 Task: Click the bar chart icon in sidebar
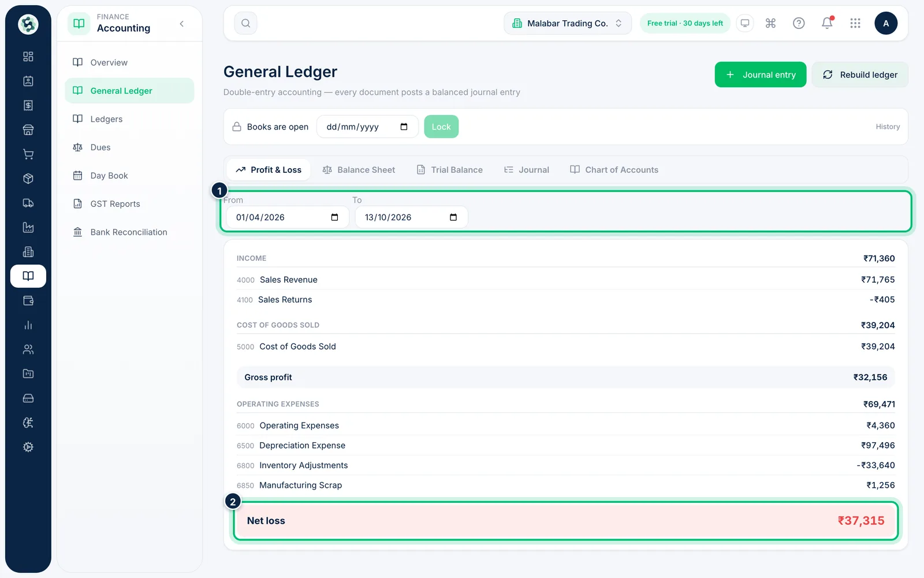tap(28, 325)
